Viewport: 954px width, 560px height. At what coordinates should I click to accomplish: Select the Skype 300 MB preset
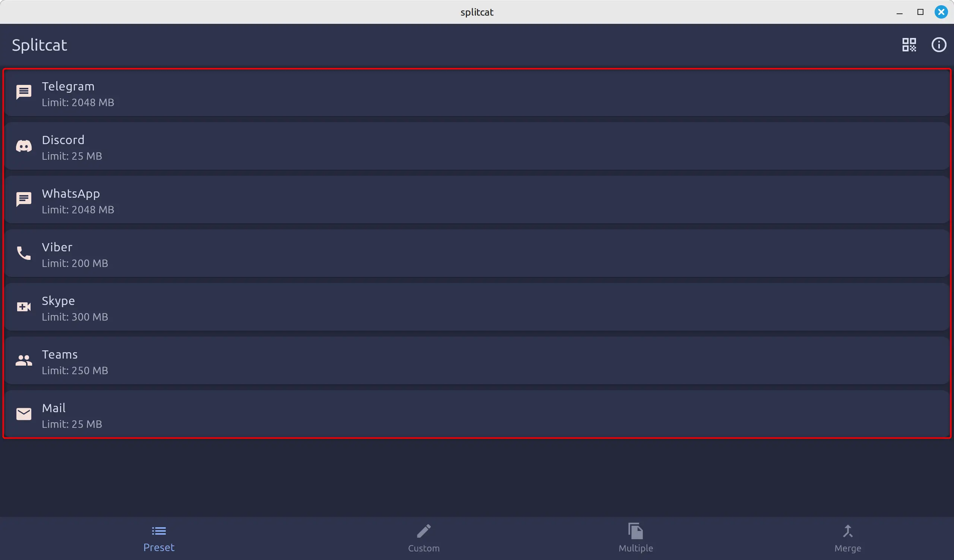tap(477, 307)
